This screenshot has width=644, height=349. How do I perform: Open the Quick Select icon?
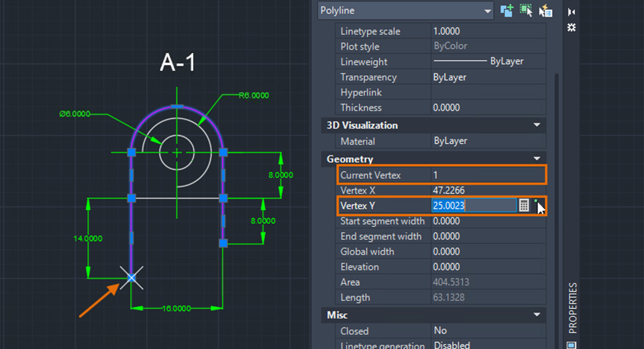545,11
